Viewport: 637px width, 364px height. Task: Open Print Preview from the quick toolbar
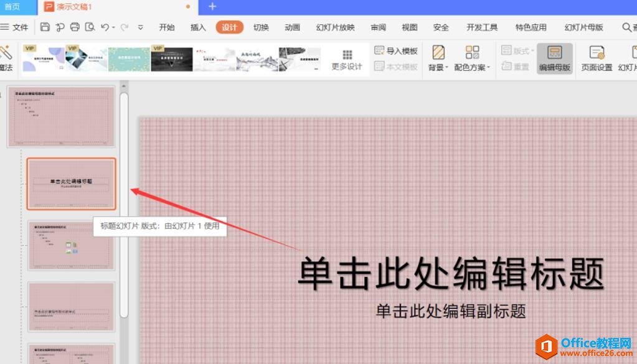click(90, 27)
